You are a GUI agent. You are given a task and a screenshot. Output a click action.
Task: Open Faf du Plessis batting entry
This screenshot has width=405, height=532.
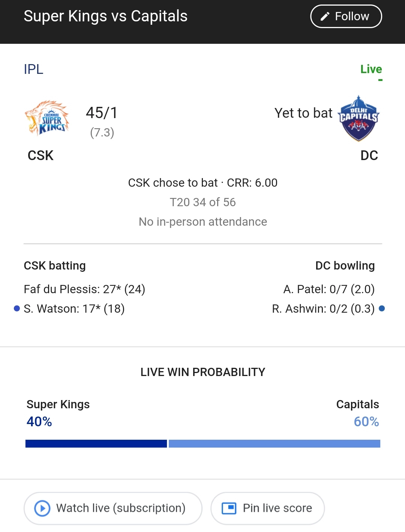click(84, 289)
